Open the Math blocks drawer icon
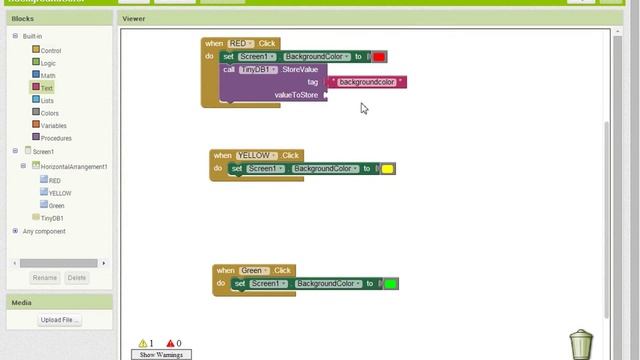Viewport: 640px width, 360px height. pos(36,74)
